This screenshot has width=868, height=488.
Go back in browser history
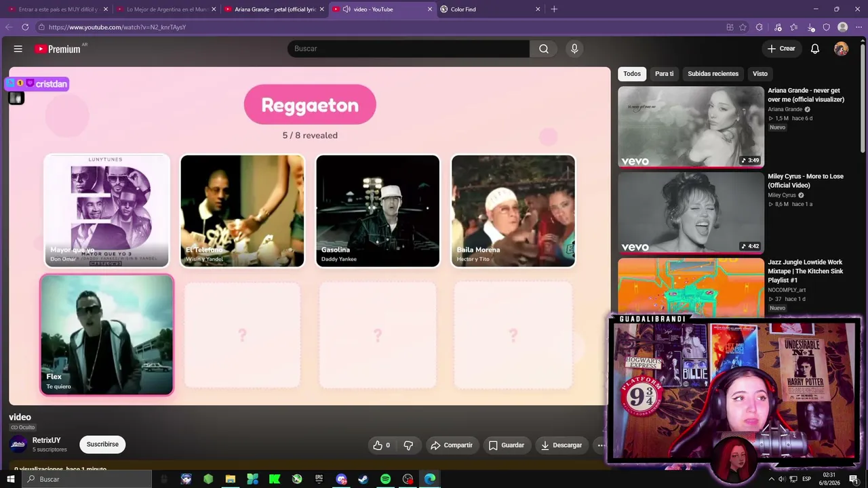9,27
